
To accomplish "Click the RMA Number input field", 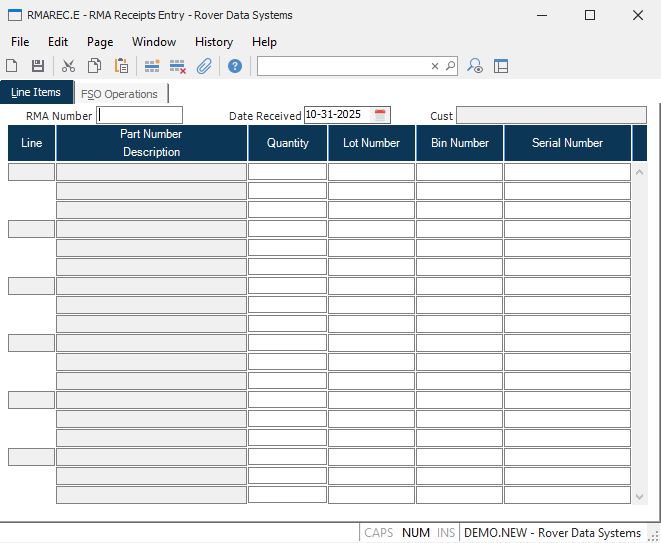I will tap(140, 115).
